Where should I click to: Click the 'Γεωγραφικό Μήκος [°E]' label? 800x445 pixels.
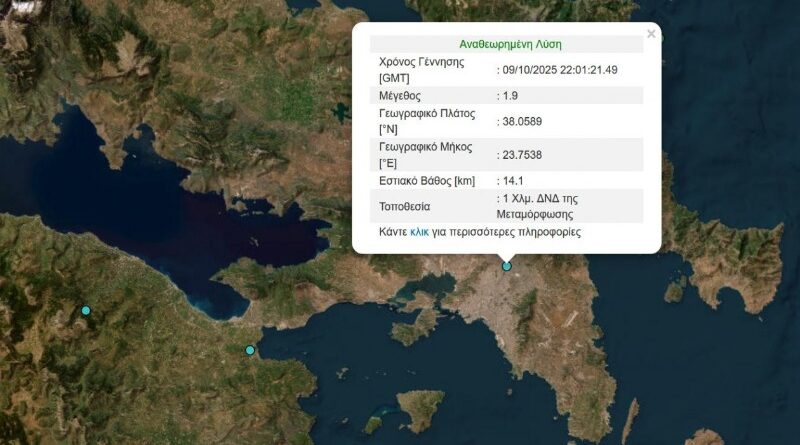click(x=425, y=155)
